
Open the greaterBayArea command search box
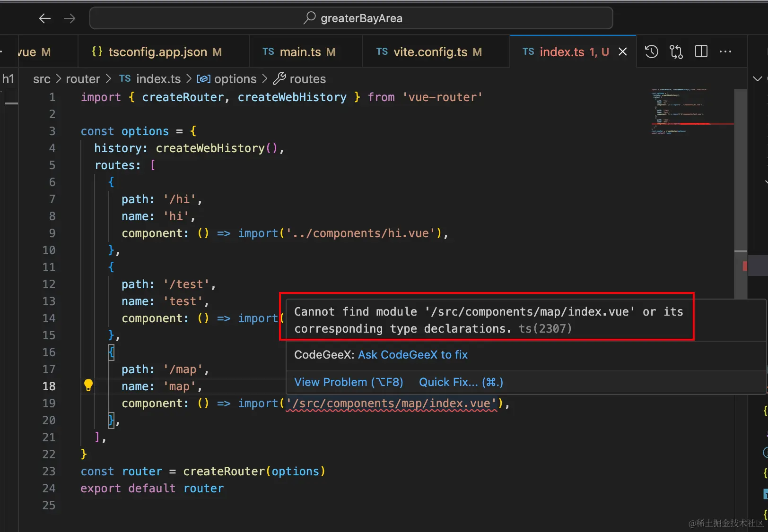point(351,18)
